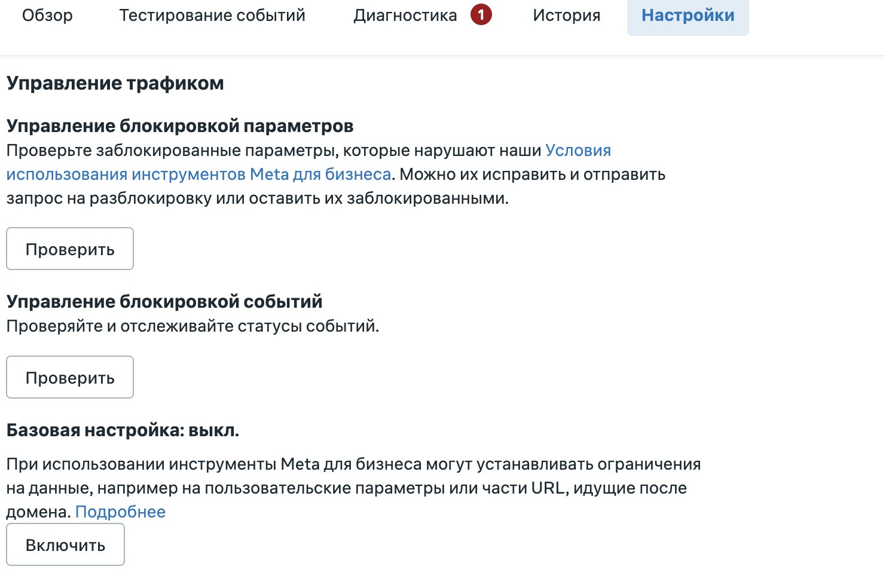886x588 pixels.
Task: Click the text Проверяйте и отслеживайте статусы событий
Action: pyautogui.click(x=193, y=326)
